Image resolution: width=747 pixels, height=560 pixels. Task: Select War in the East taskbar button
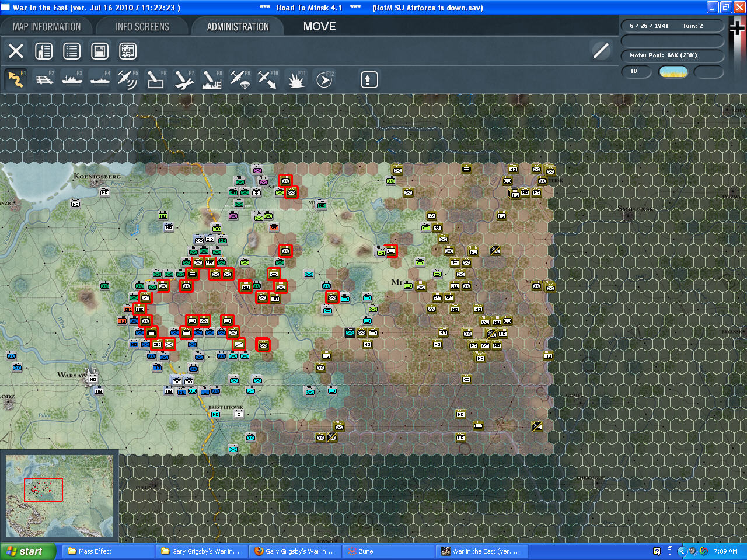point(482,551)
